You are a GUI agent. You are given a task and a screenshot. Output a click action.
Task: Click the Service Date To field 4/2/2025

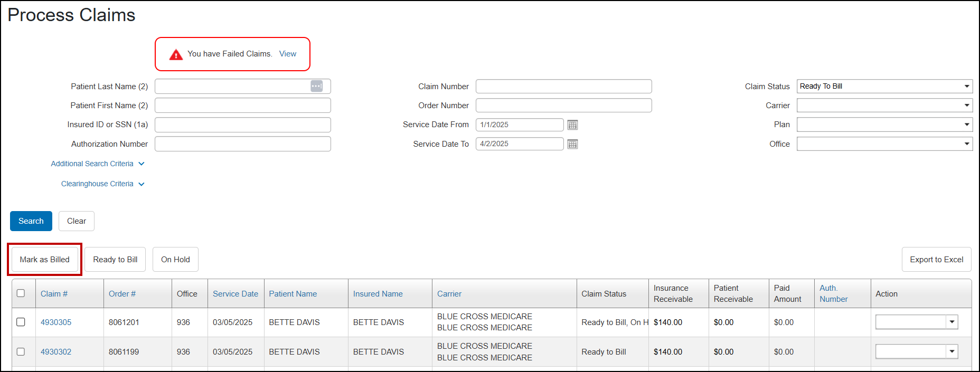tap(520, 144)
